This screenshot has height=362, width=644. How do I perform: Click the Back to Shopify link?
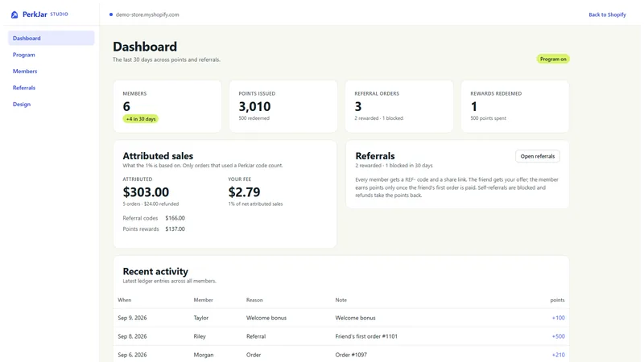click(607, 14)
